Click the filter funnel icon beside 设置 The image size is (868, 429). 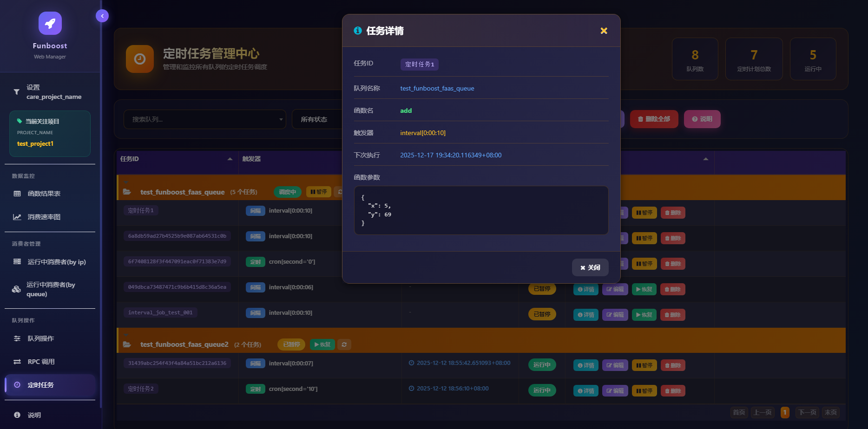click(x=16, y=92)
